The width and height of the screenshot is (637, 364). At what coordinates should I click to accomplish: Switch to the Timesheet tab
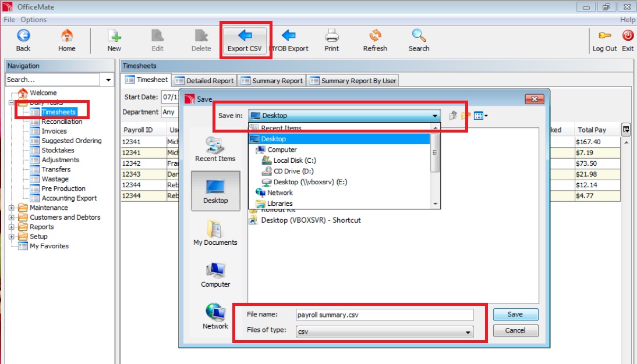click(146, 80)
